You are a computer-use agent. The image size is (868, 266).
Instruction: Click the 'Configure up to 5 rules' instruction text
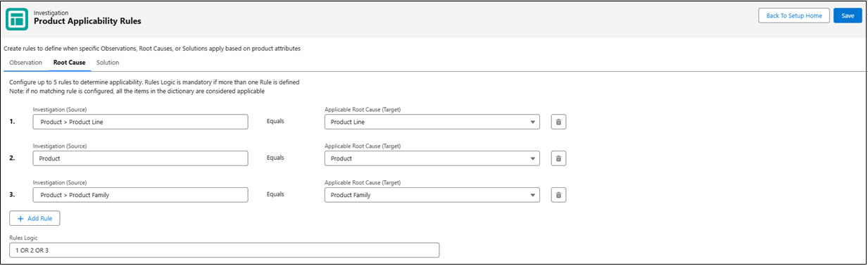pos(154,82)
